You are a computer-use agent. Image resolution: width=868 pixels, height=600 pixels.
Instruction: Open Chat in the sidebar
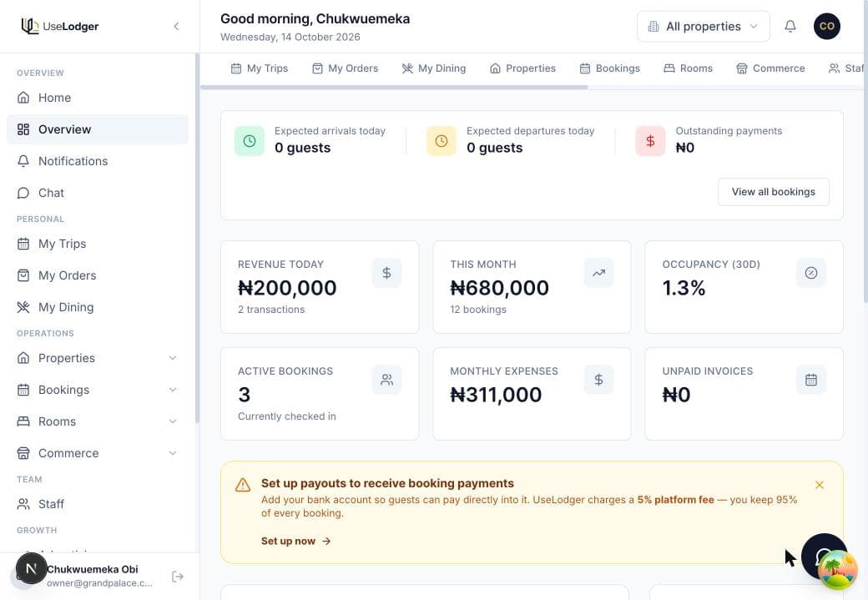pyautogui.click(x=98, y=193)
